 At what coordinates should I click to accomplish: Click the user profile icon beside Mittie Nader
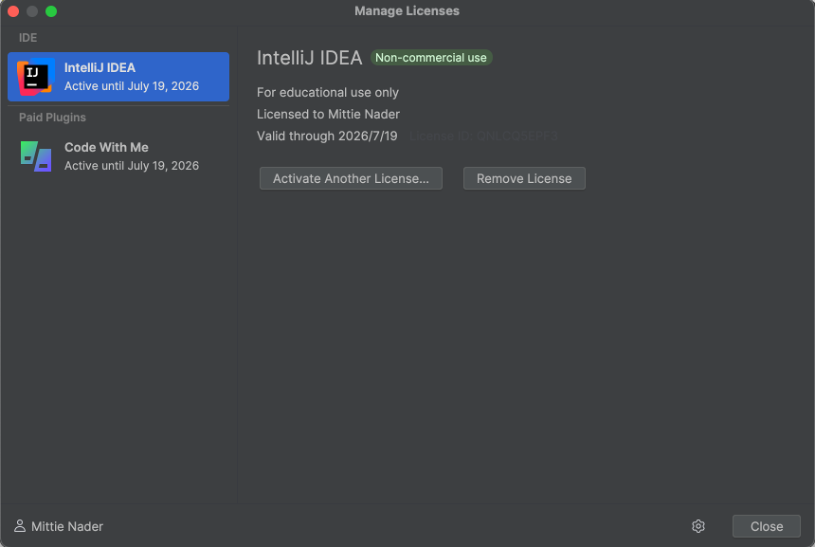[x=20, y=526]
